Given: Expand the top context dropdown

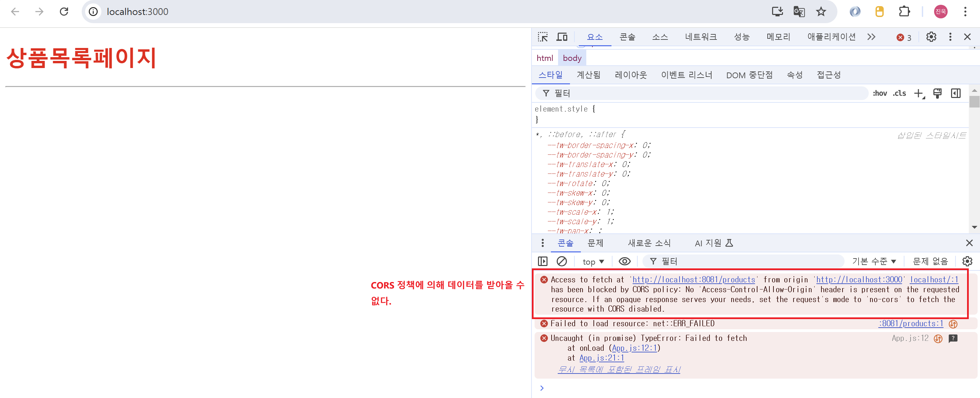Looking at the screenshot, I should coord(593,262).
